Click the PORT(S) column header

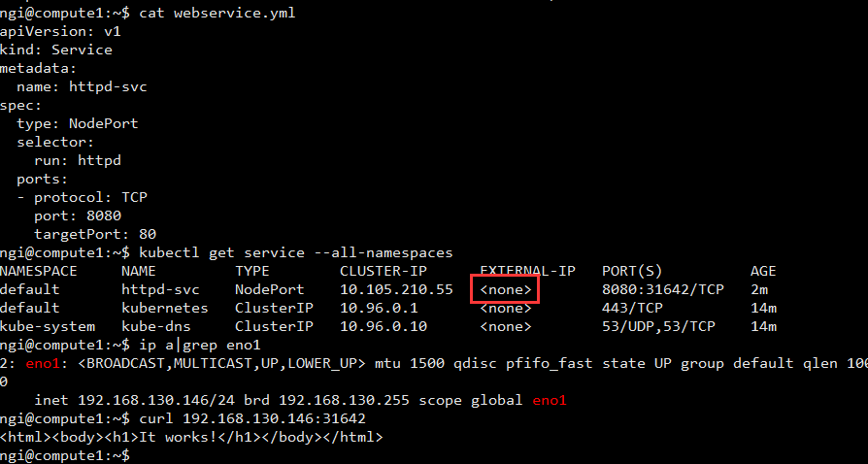tap(633, 271)
